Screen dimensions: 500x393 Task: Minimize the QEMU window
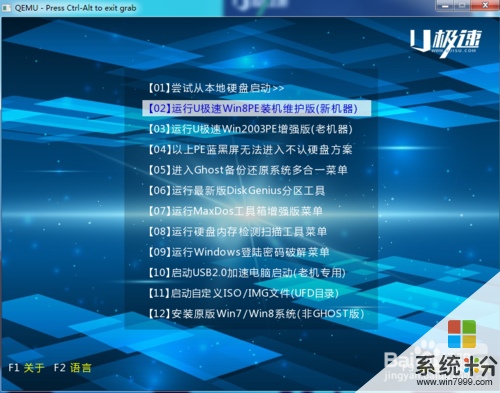[x=445, y=5]
